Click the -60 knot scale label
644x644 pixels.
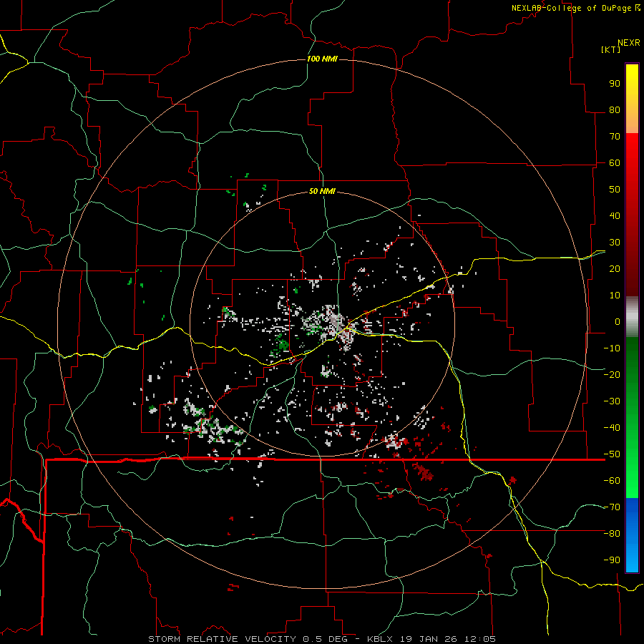coord(612,481)
